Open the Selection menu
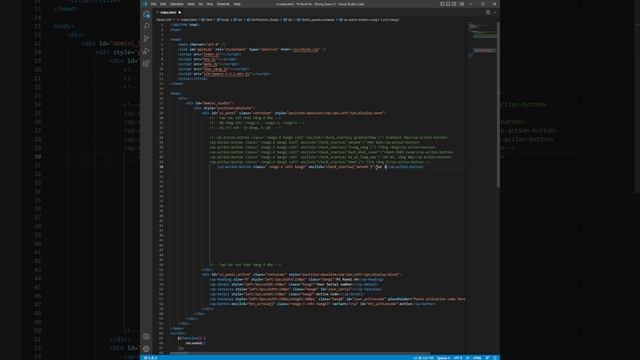The width and height of the screenshot is (640, 360). (177, 4)
